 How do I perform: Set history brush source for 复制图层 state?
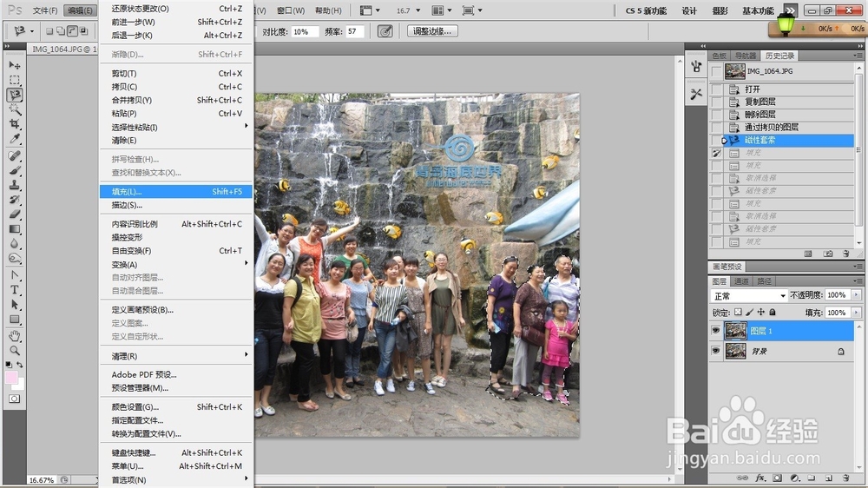coord(717,102)
